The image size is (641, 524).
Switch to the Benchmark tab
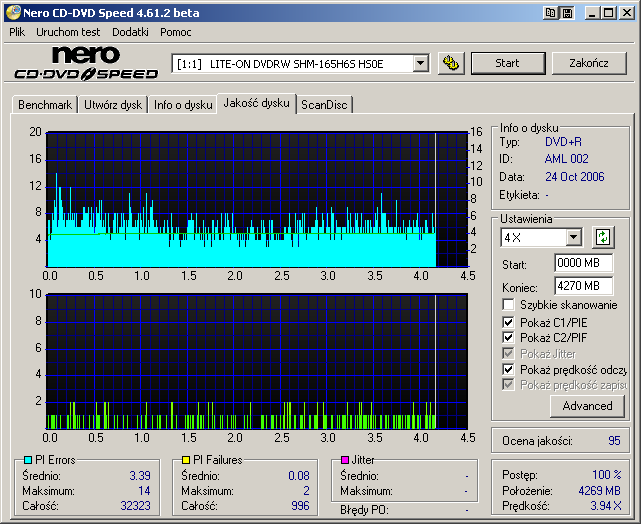[45, 105]
